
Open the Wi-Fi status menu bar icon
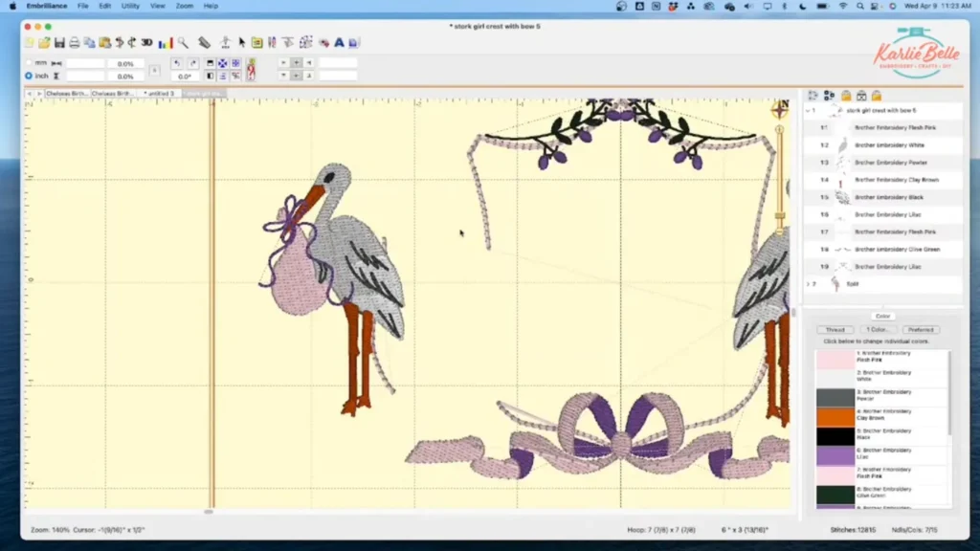point(843,7)
